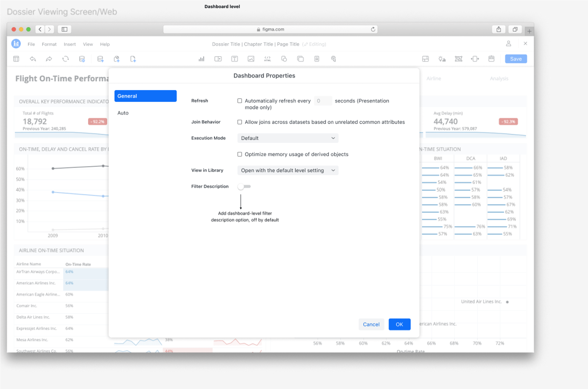Check allow joins across datasets option
Image resolution: width=588 pixels, height=389 pixels.
click(240, 122)
